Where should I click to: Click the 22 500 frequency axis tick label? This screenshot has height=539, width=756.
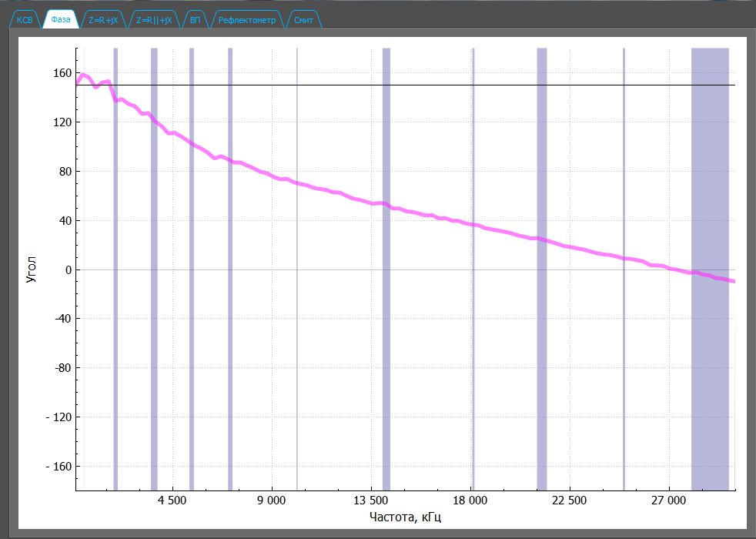click(x=570, y=500)
